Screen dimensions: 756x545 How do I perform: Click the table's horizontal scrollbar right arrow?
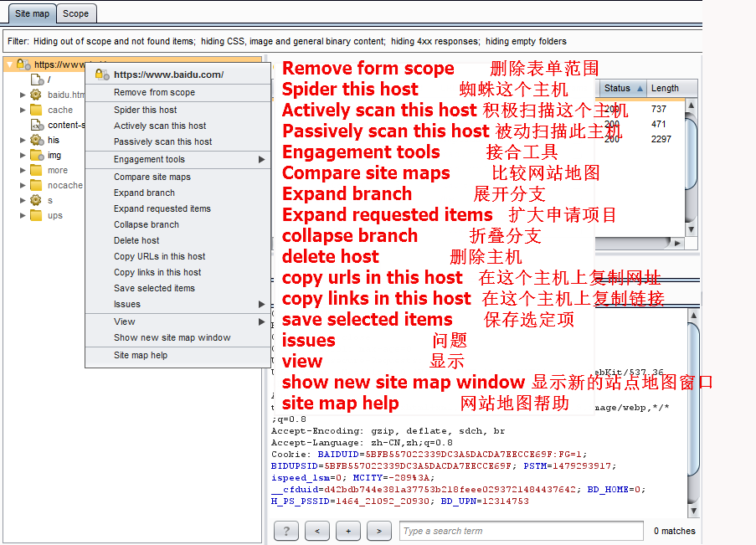[677, 243]
